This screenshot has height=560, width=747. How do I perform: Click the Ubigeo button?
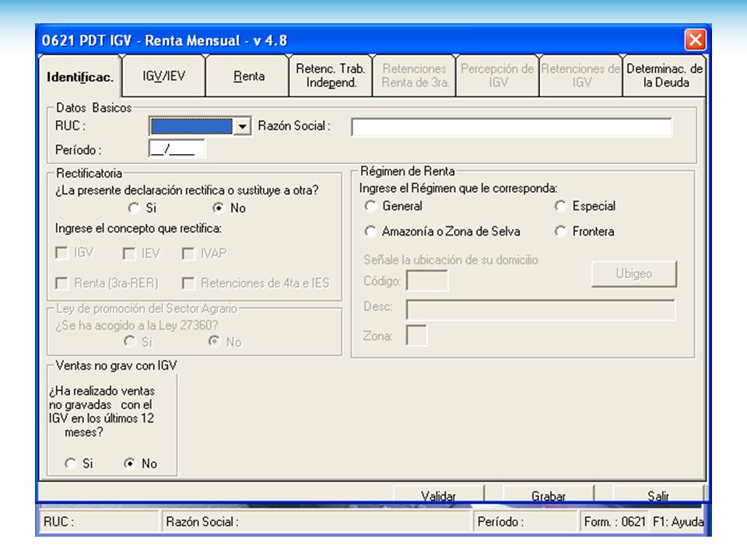634,274
